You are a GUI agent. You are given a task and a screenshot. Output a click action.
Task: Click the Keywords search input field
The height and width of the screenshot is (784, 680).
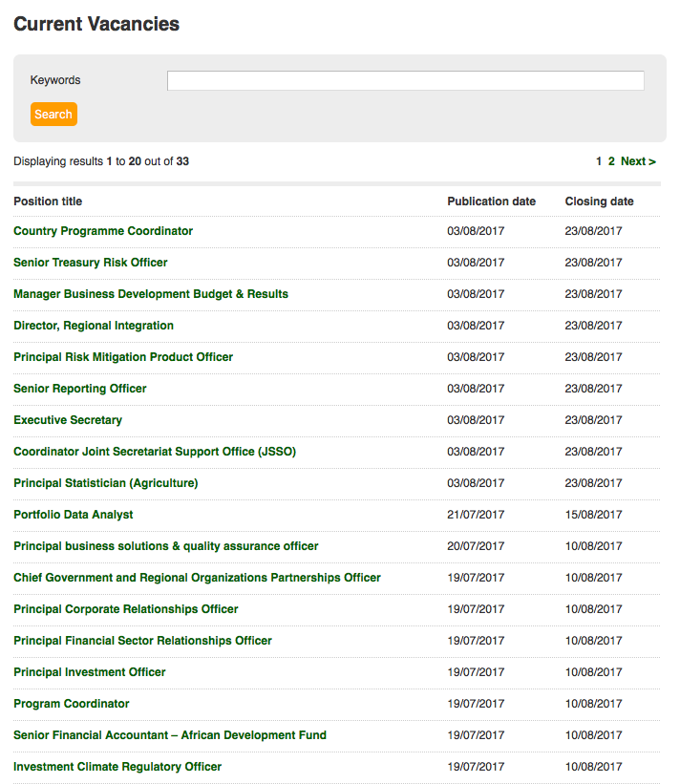405,81
